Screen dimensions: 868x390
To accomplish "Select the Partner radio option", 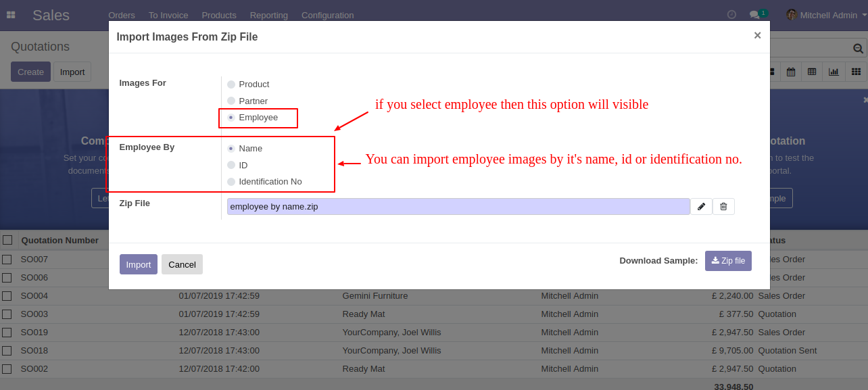I will pyautogui.click(x=231, y=101).
